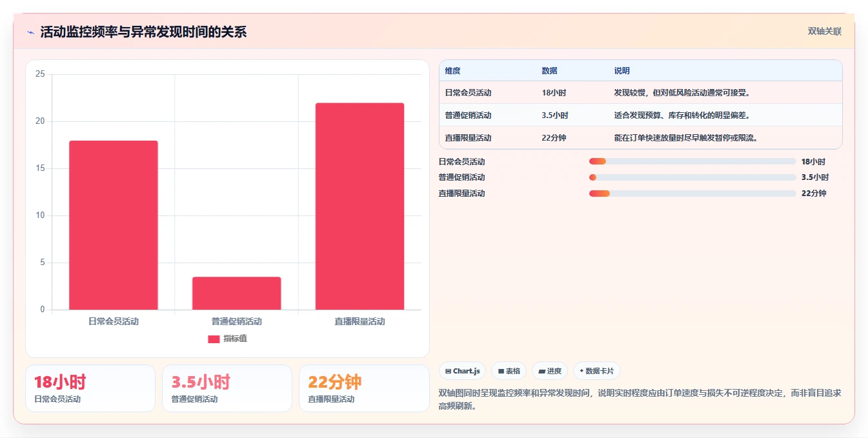Click the Chart.js tag
This screenshot has height=438, width=868.
pos(463,371)
